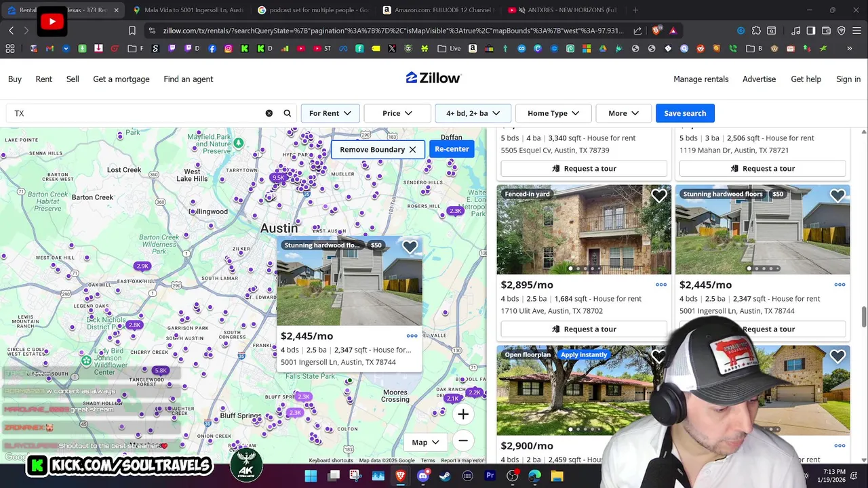Open Steam from the taskbar
Viewport: 868px width, 488px height.
pyautogui.click(x=445, y=476)
